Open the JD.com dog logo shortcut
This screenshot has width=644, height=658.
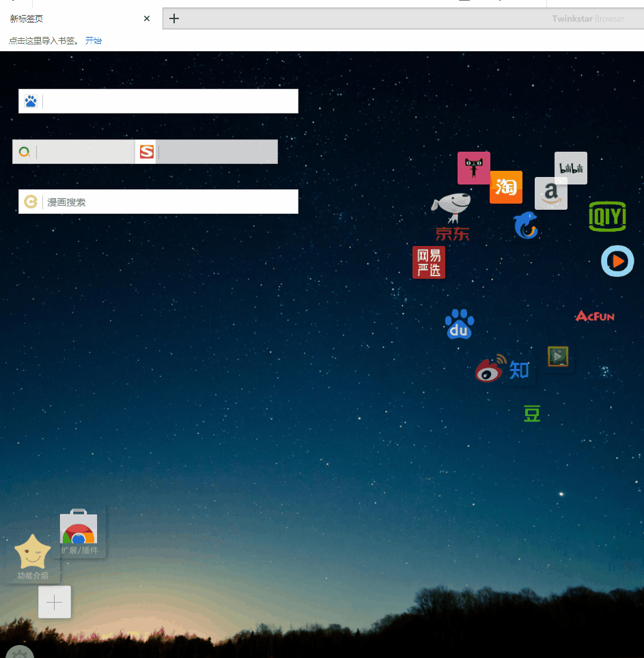coord(451,217)
